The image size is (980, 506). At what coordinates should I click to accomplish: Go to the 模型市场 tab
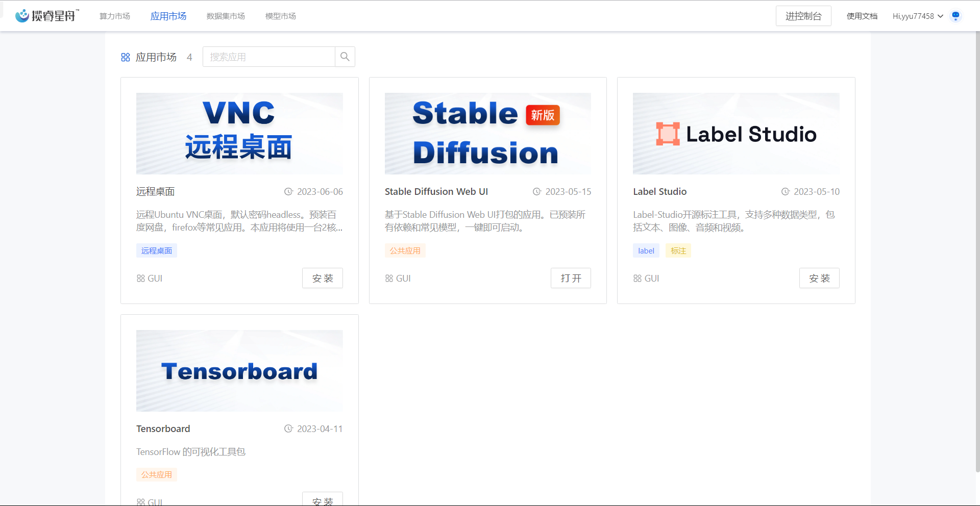[x=281, y=16]
